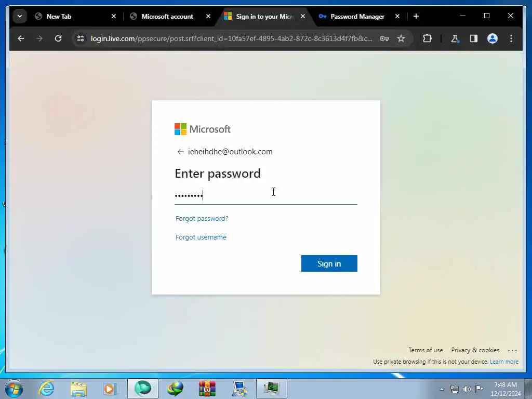Launch Internet Explorer from the taskbar
Screen dimensions: 532x399
(46, 389)
